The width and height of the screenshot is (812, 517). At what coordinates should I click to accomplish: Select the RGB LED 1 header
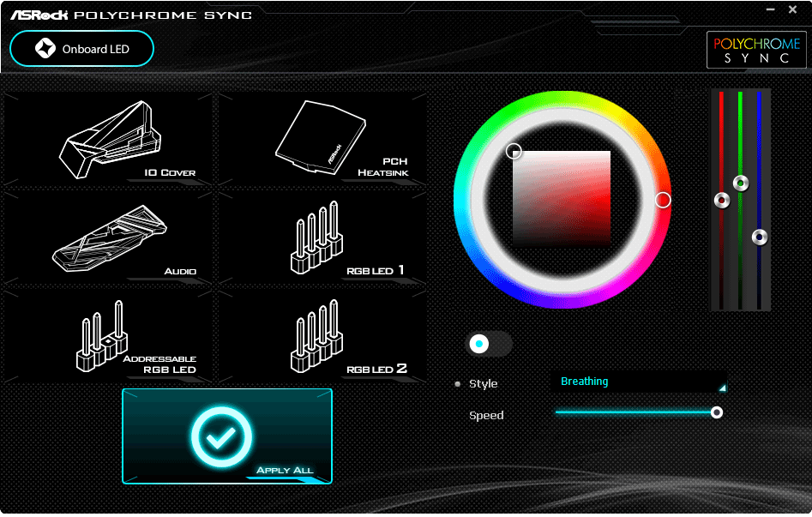(x=322, y=237)
